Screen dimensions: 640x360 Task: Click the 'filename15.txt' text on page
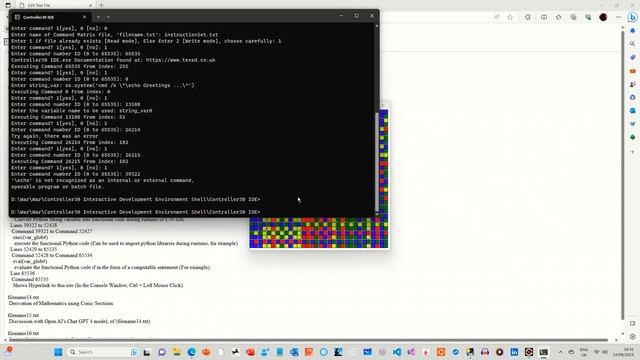click(x=23, y=315)
